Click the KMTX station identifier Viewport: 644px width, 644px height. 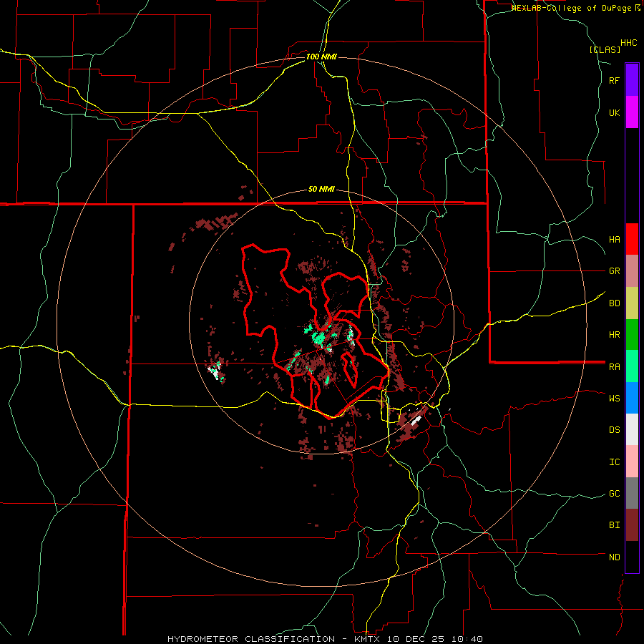366,639
